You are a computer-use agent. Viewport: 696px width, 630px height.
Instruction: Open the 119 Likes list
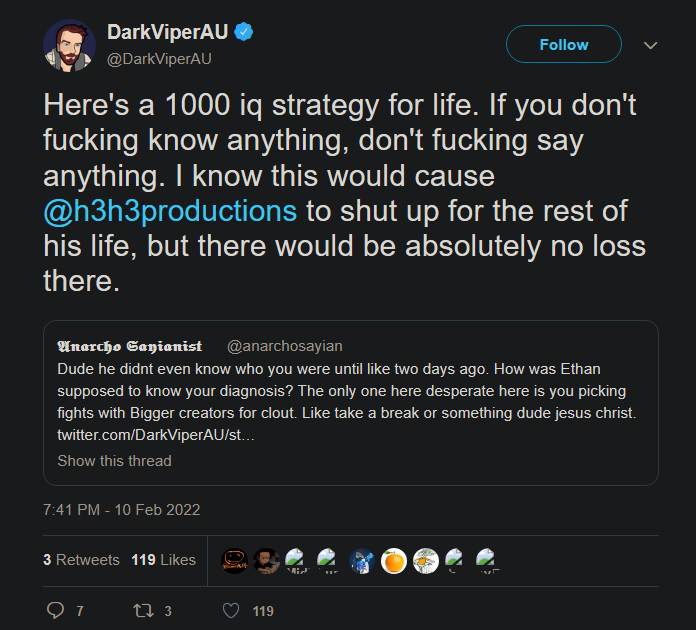pos(163,560)
